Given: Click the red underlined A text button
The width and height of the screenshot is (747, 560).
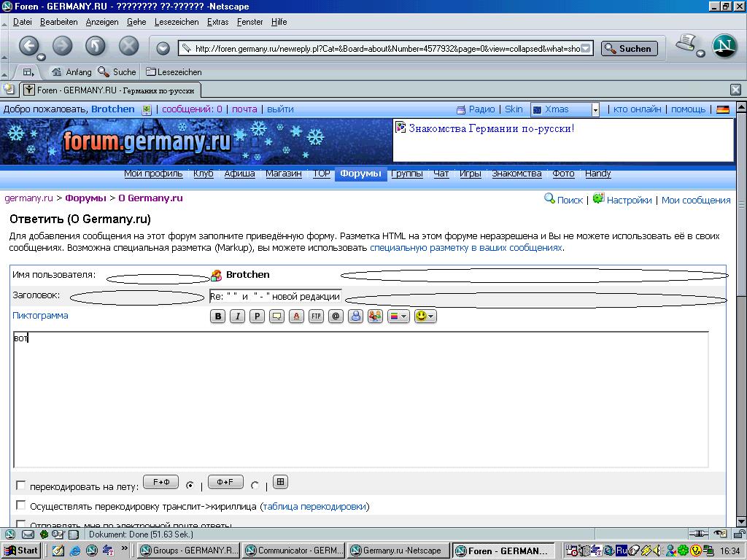Looking at the screenshot, I should click(296, 316).
